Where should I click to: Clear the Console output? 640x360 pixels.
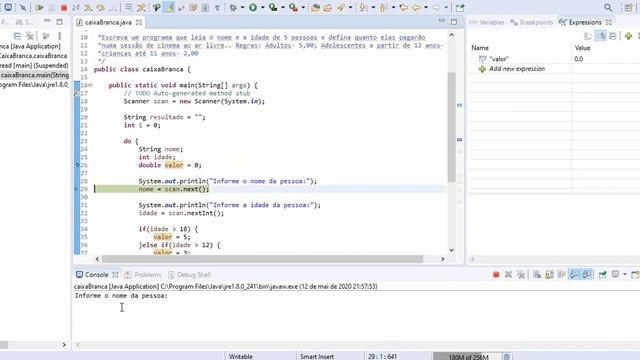pyautogui.click(x=537, y=275)
